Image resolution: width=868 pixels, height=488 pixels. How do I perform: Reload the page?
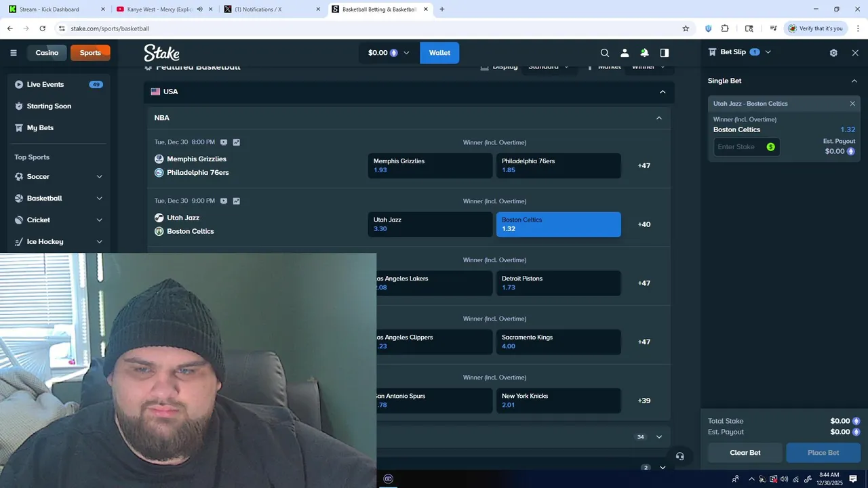43,28
